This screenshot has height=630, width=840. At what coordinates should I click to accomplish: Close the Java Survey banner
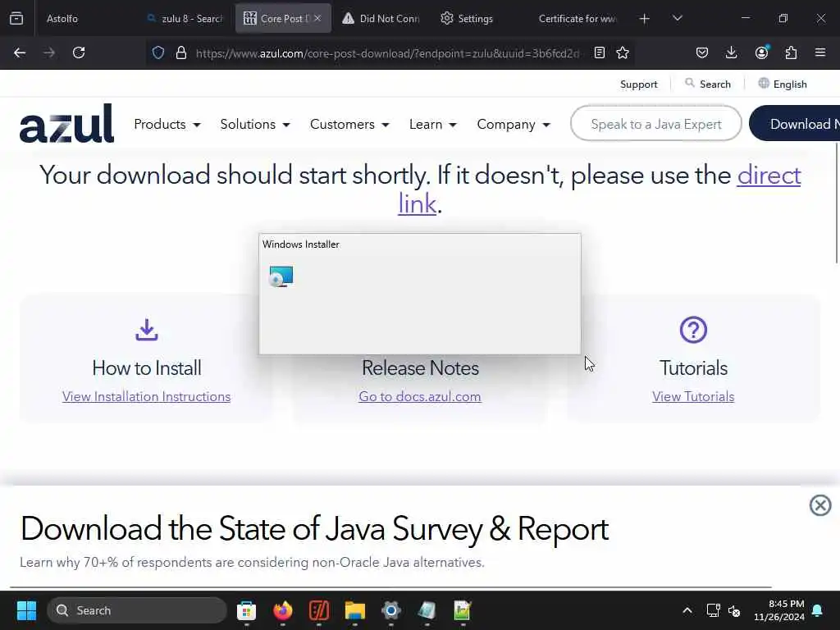pos(820,505)
